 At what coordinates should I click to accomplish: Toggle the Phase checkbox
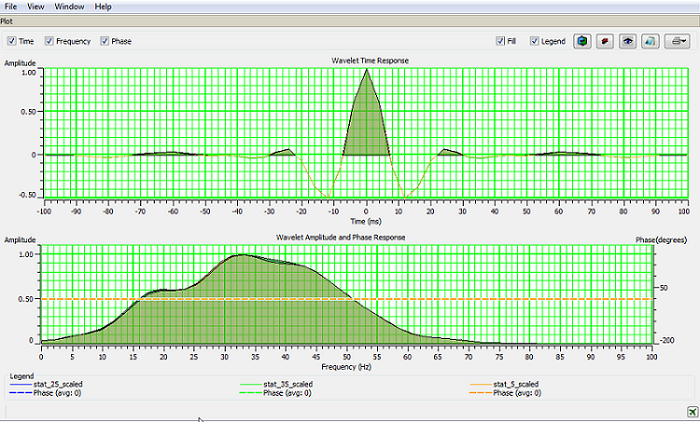(x=104, y=41)
